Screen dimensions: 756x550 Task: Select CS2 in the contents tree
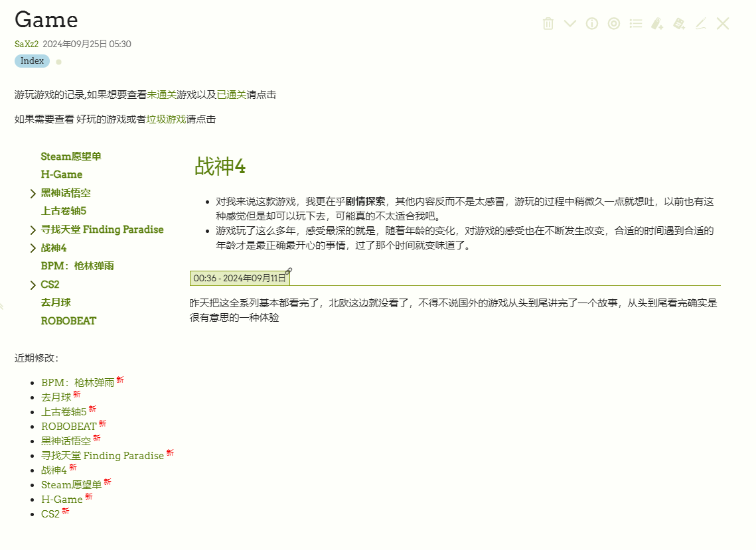(50, 285)
